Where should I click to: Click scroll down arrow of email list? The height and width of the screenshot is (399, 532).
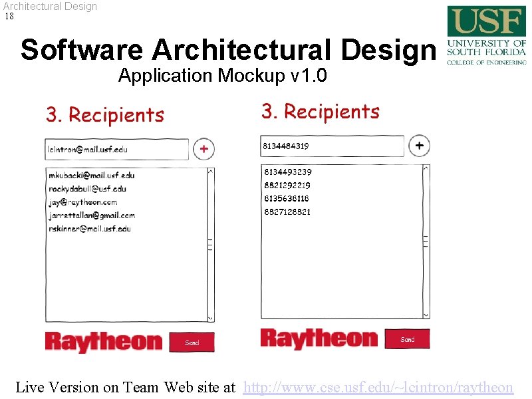point(210,319)
